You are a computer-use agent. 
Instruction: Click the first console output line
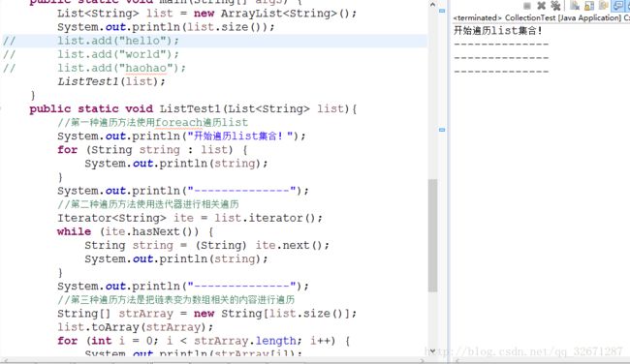(498, 31)
